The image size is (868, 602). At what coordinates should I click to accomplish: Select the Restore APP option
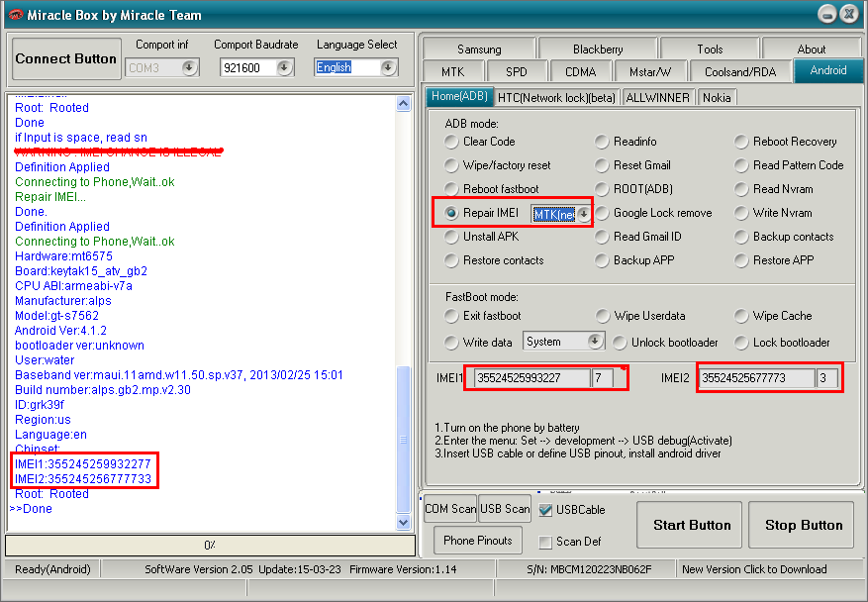point(774,260)
